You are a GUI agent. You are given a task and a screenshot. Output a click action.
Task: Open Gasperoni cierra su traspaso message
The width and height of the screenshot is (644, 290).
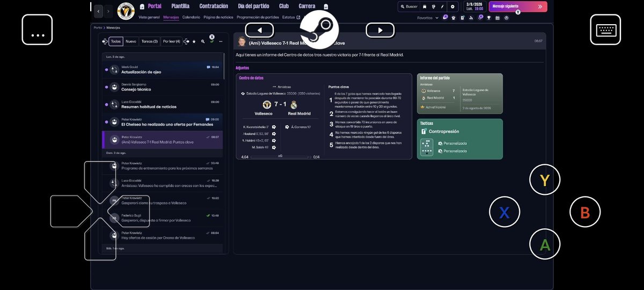click(162, 200)
